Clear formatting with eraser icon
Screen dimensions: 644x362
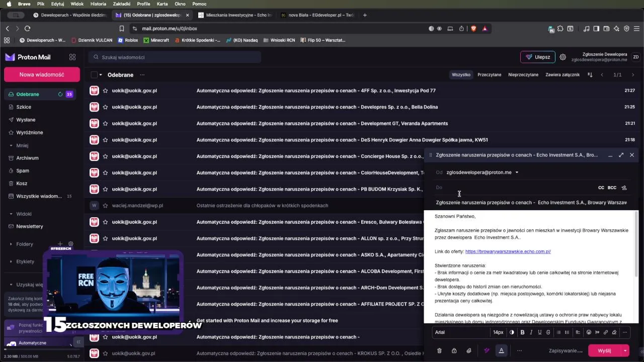click(x=614, y=332)
